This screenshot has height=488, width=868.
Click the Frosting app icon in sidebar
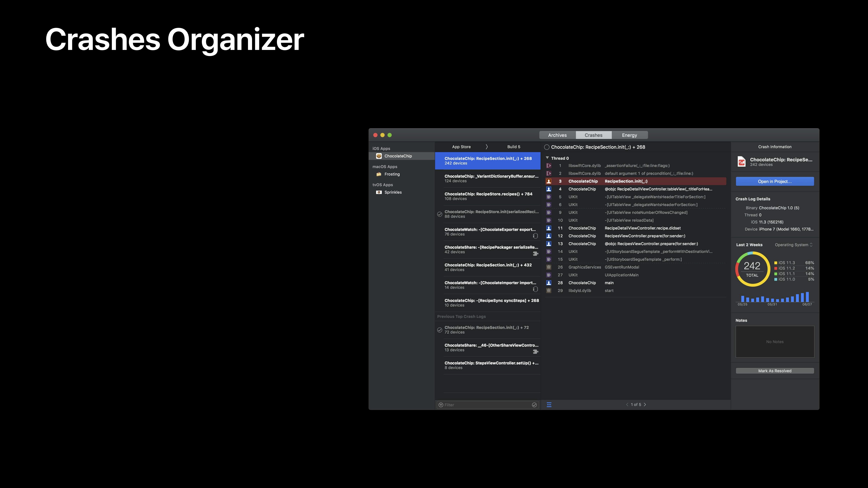[x=379, y=174]
